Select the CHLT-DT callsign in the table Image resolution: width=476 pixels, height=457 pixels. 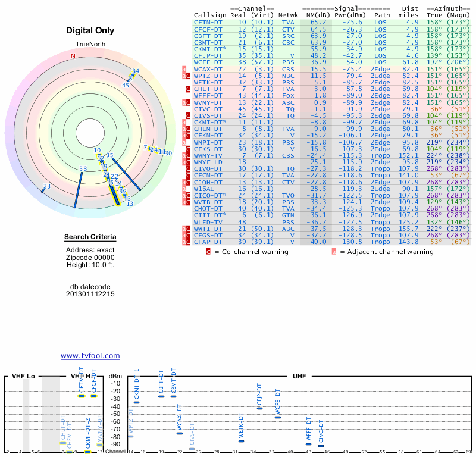click(x=208, y=89)
